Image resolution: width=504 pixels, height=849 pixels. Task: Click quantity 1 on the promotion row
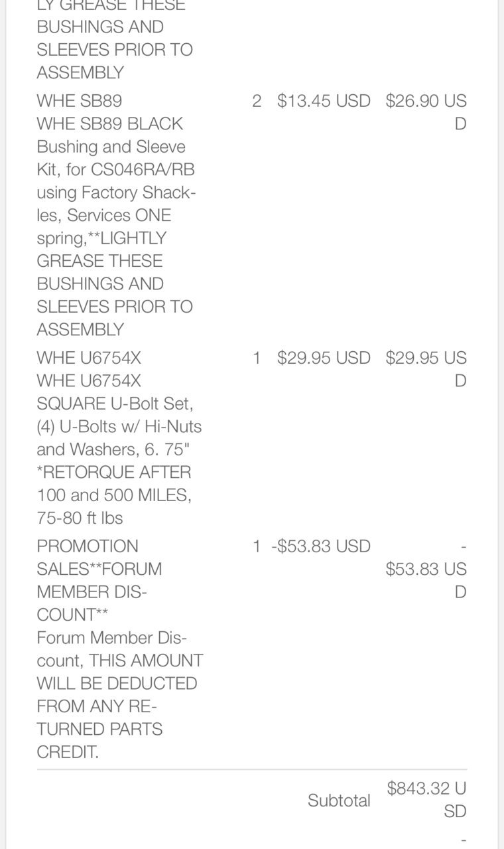pos(257,546)
